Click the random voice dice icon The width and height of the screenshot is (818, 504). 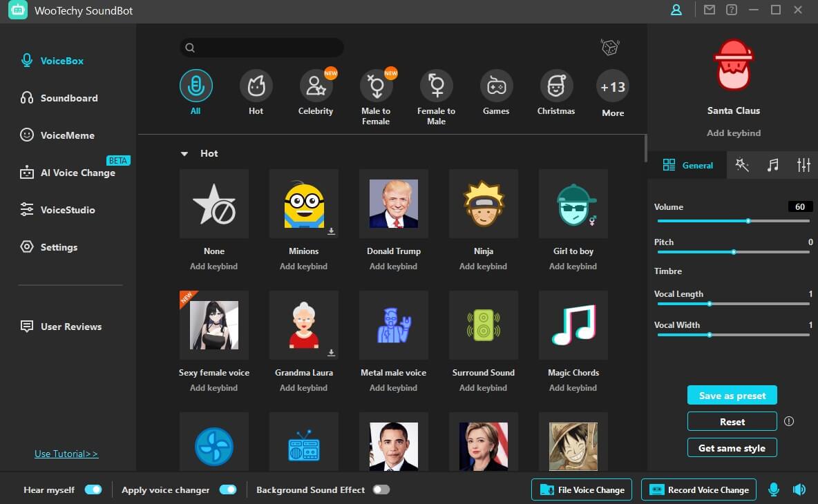coord(610,48)
